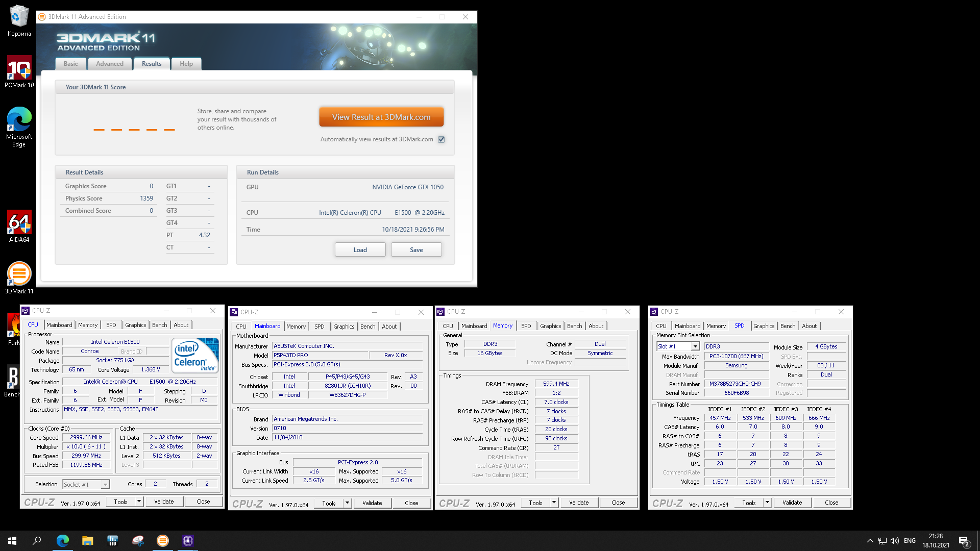980x551 pixels.
Task: Click the Load result button
Action: (360, 250)
